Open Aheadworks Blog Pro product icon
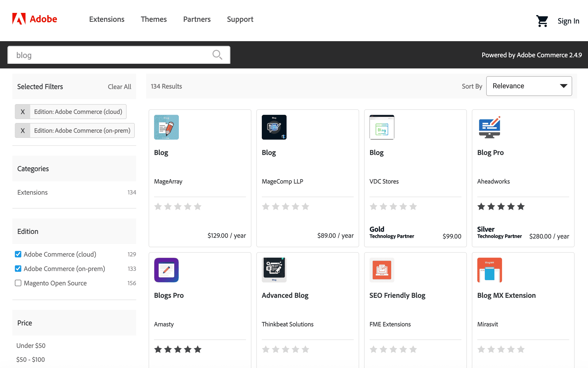 click(x=490, y=127)
